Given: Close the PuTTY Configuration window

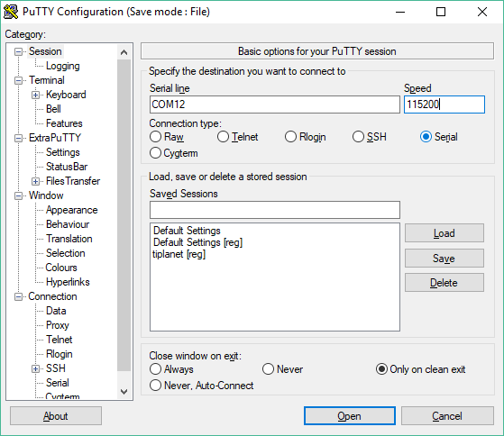Looking at the screenshot, I should (x=482, y=13).
